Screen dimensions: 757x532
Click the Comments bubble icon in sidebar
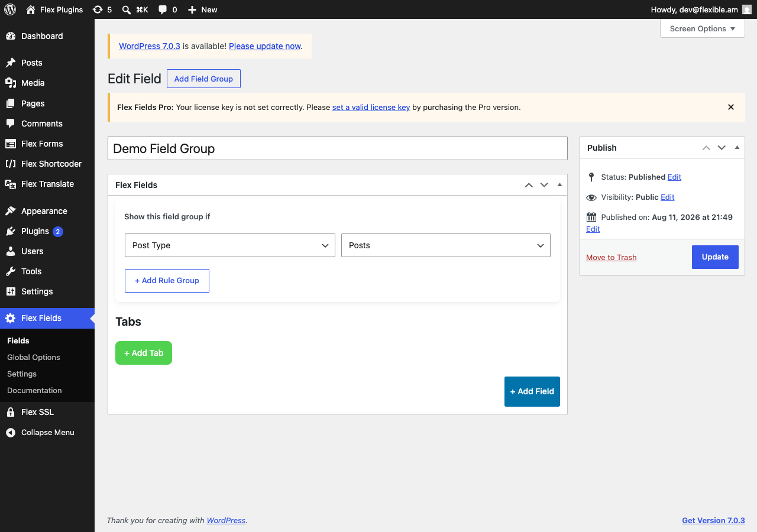click(x=11, y=124)
